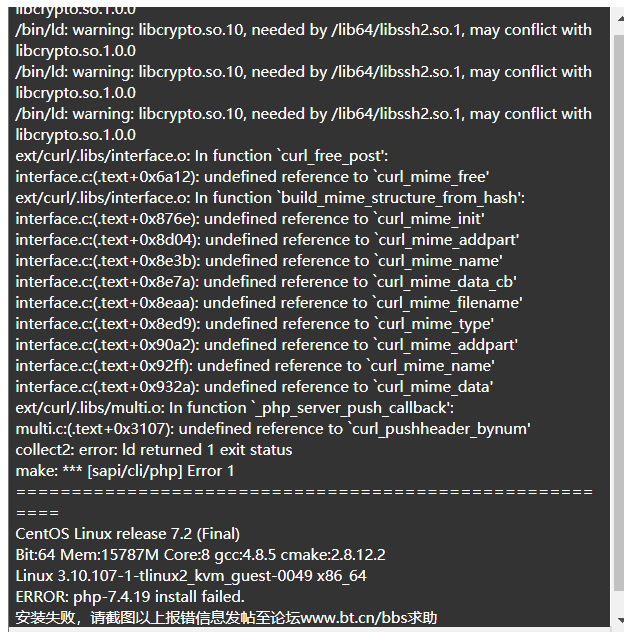The height and width of the screenshot is (636, 624).
Task: Click the scrollbar down arrow
Action: click(620, 620)
